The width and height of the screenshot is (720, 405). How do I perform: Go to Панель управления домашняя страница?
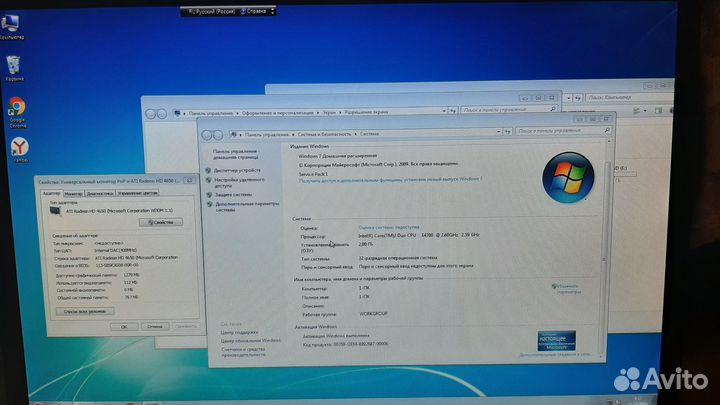coord(236,154)
